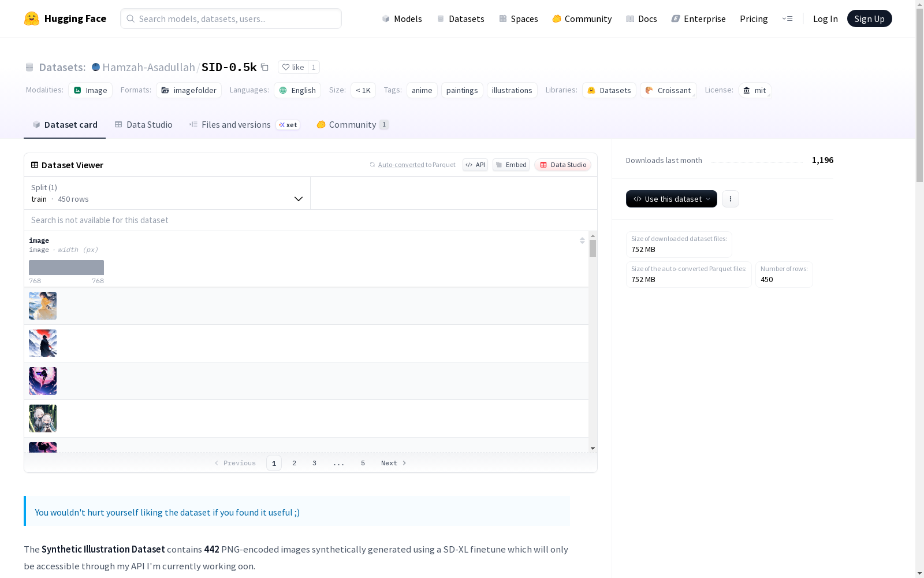Screen dimensions: 924x578
Task: Select the < 1K size tag
Action: pos(363,90)
